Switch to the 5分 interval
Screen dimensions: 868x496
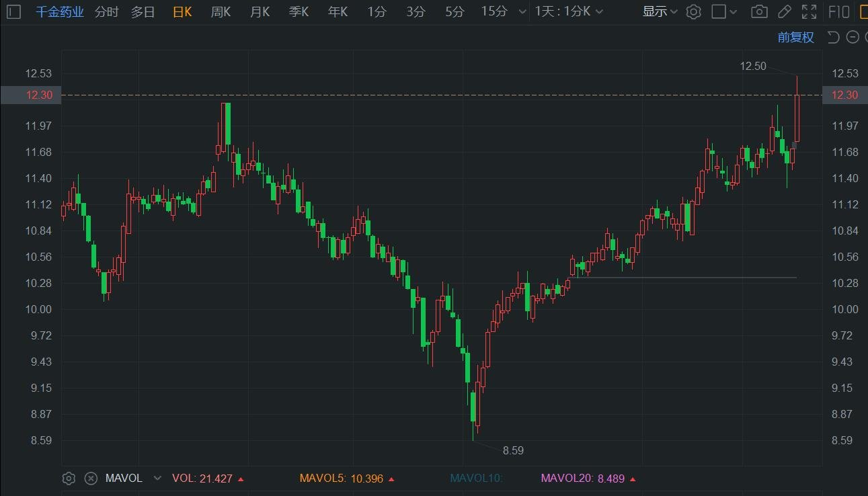(455, 11)
